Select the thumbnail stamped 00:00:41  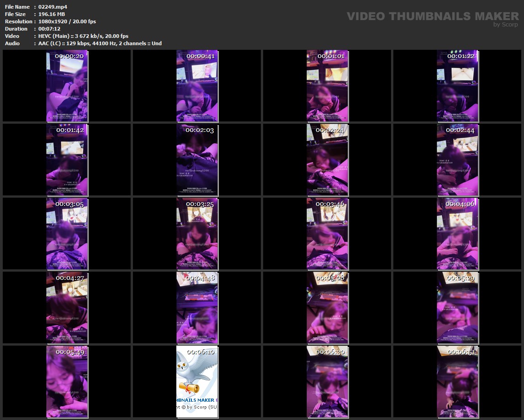pyautogui.click(x=197, y=86)
